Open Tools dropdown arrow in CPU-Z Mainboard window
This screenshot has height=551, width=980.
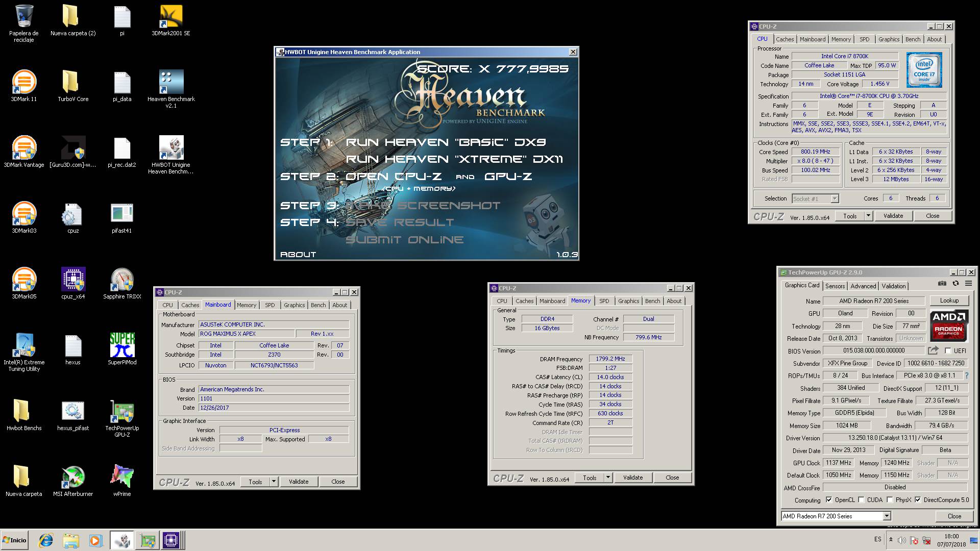[274, 482]
